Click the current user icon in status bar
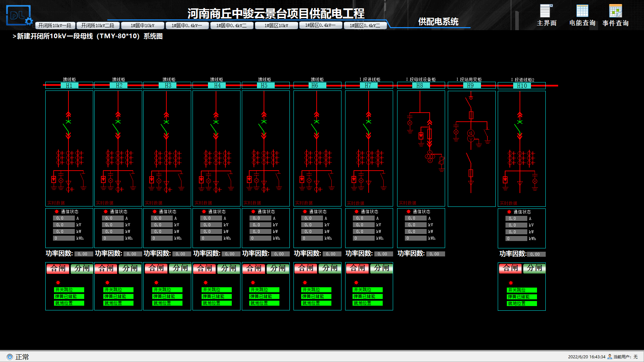 (x=610, y=357)
